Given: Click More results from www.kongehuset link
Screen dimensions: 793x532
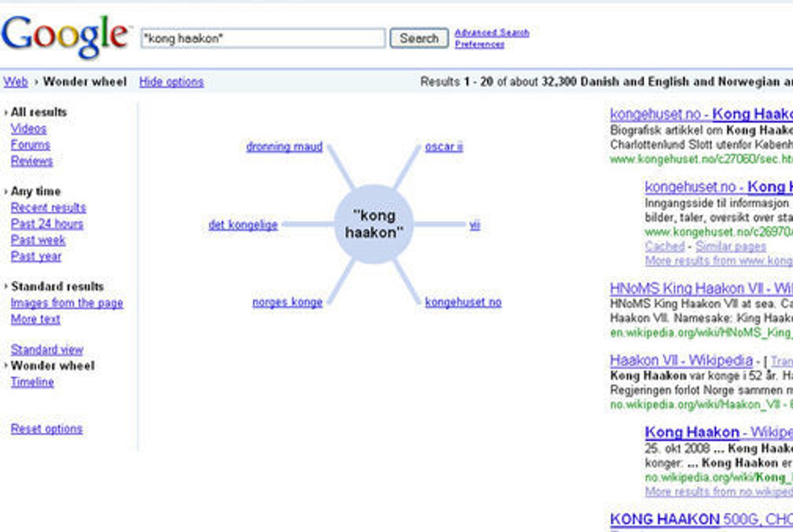Looking at the screenshot, I should coord(719,261).
